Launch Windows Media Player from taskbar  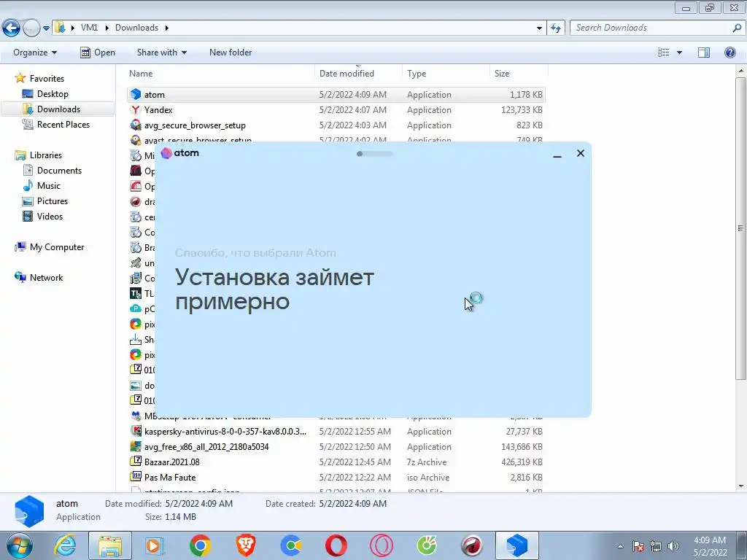(155, 545)
